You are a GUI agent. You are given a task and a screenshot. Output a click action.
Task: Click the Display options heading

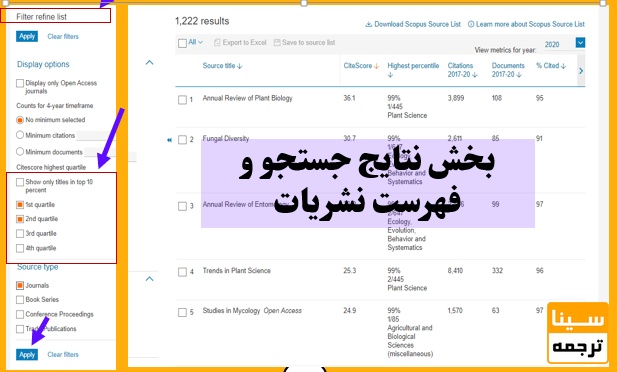43,64
